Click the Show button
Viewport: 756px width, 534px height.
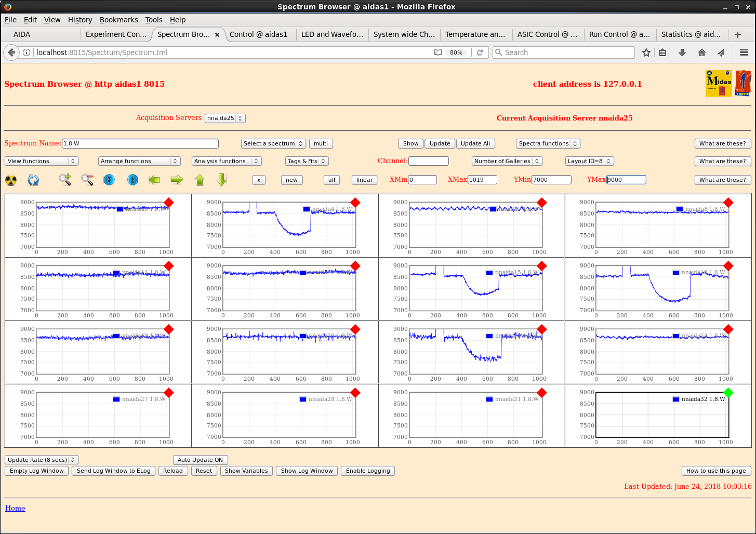coord(410,144)
